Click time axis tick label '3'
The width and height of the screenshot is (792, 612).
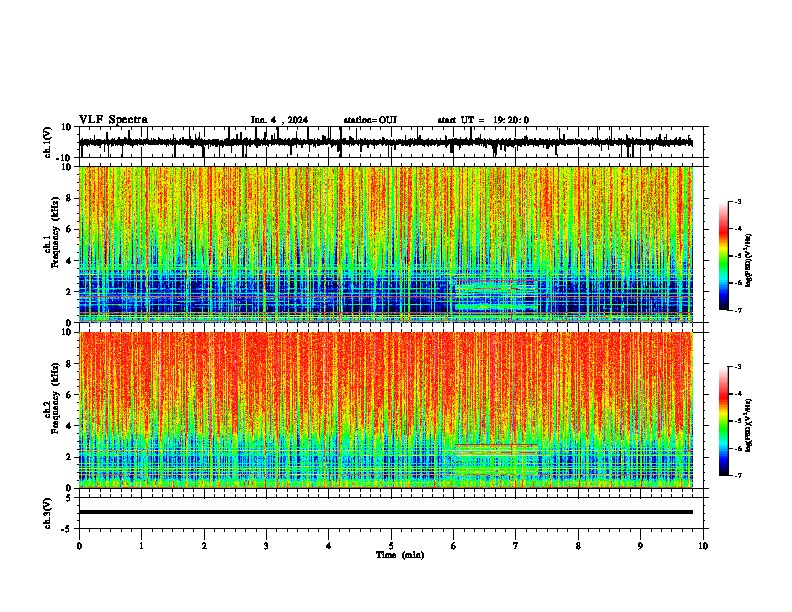[266, 546]
